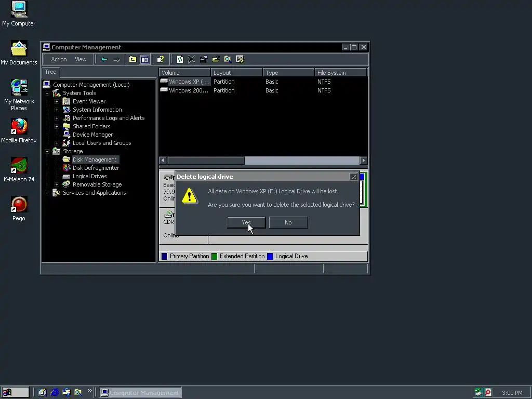Click the volume list left scroll arrow
Viewport: 532px width, 399px height.
pyautogui.click(x=163, y=160)
